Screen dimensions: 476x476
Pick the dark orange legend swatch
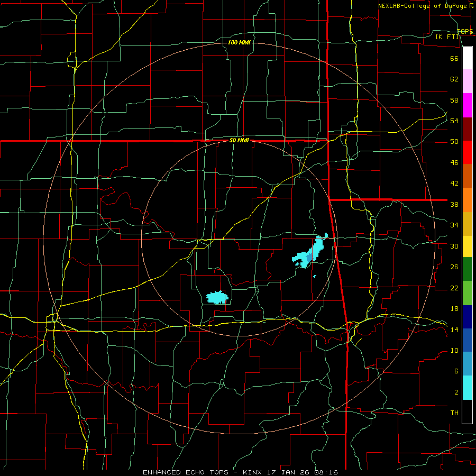[x=467, y=176]
